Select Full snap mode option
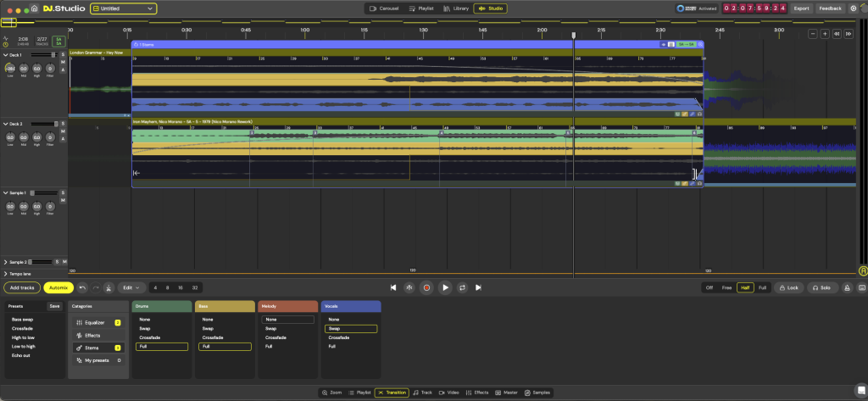The height and width of the screenshot is (401, 868). click(x=762, y=287)
